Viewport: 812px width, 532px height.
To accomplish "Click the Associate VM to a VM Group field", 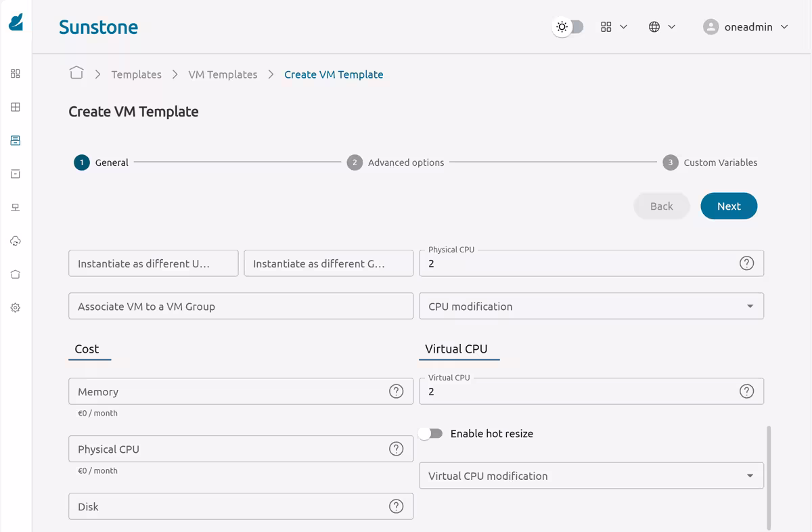I will 241,306.
